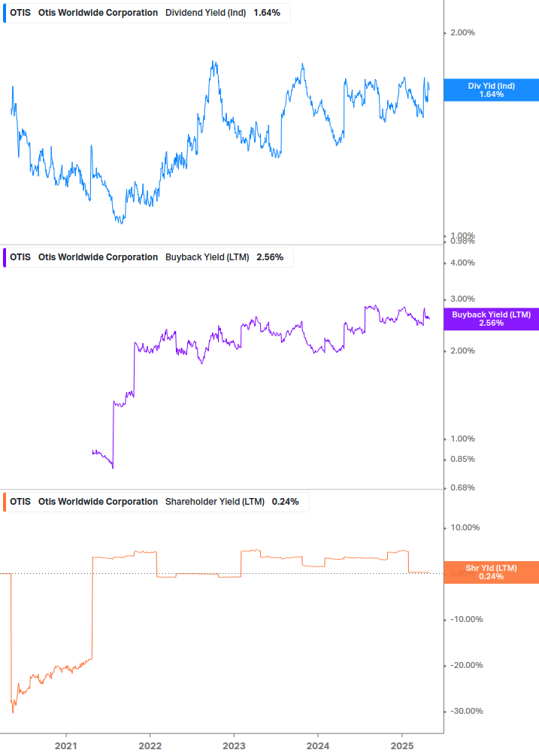
Task: Click the 1.64% value in top legend
Action: (x=267, y=13)
